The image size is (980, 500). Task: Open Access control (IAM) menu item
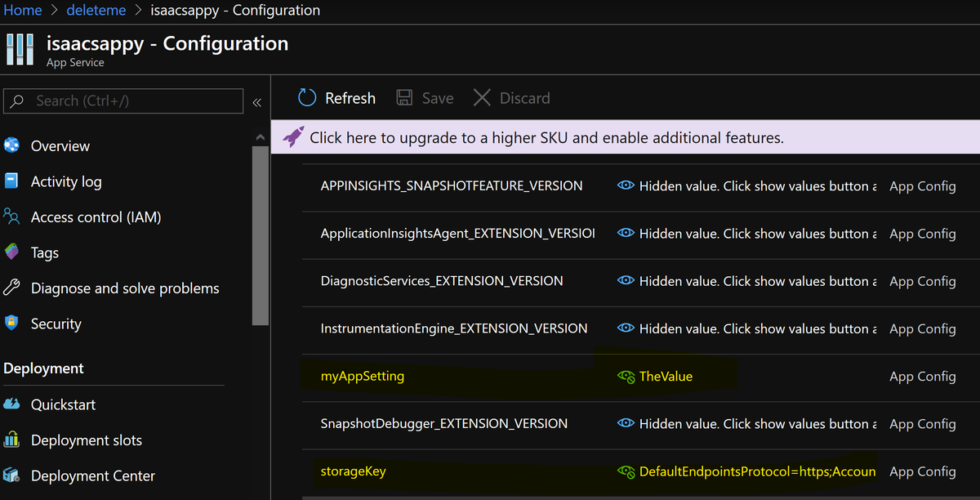pyautogui.click(x=96, y=217)
